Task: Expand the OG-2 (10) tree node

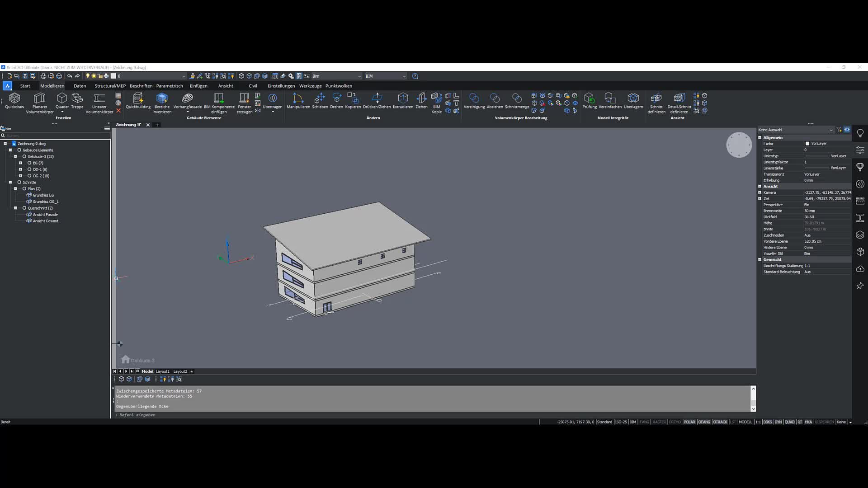Action: pos(20,176)
